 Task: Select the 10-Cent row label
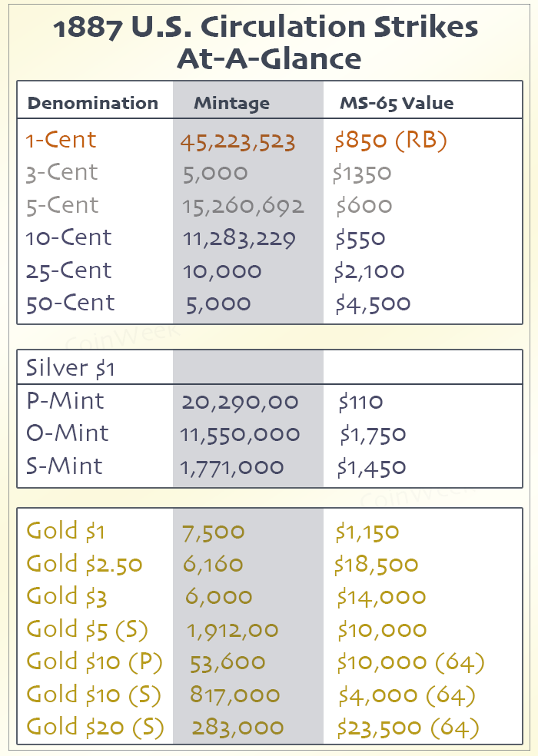pos(68,238)
